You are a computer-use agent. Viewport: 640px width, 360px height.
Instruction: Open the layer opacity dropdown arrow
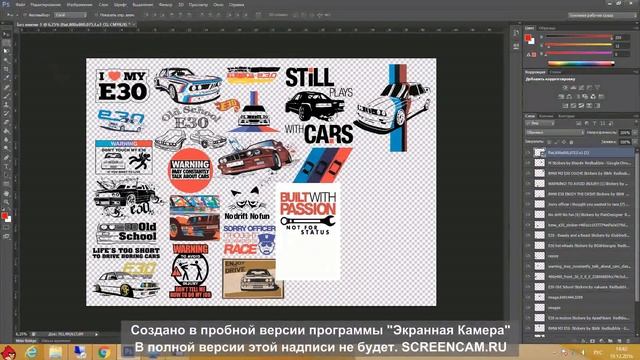click(635, 133)
